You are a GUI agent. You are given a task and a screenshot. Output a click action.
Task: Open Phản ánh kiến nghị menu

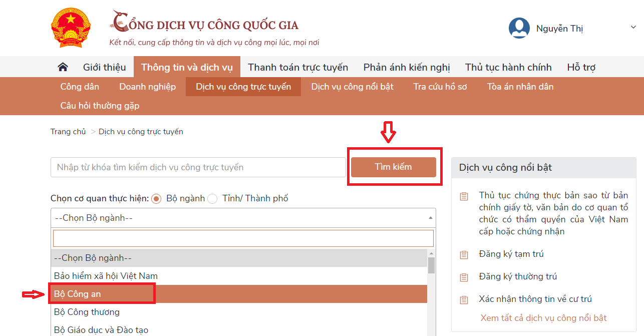[407, 67]
